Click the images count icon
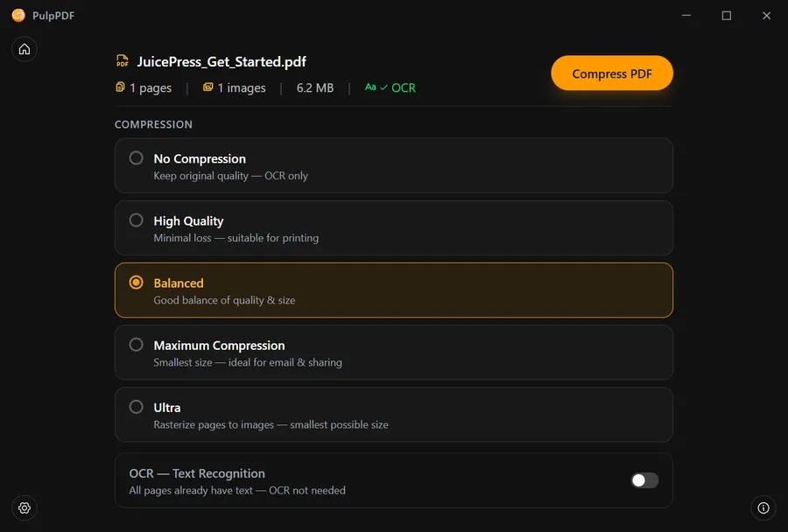788x532 pixels. point(206,87)
